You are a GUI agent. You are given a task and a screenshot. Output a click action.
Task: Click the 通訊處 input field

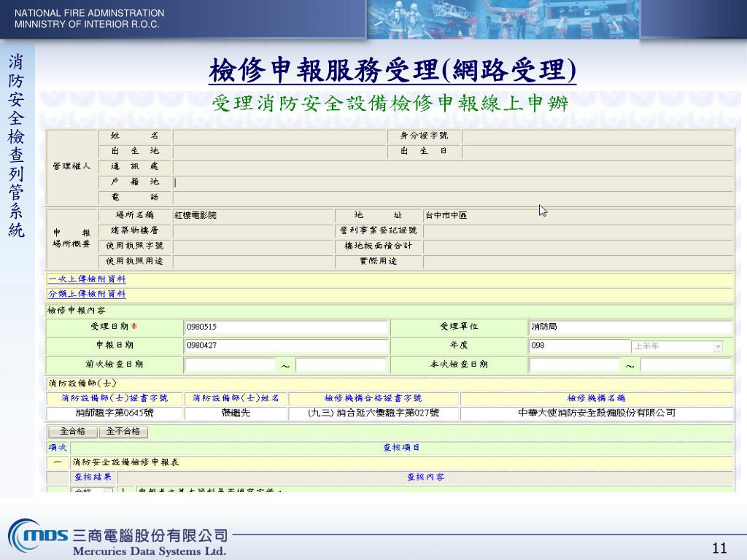click(453, 167)
